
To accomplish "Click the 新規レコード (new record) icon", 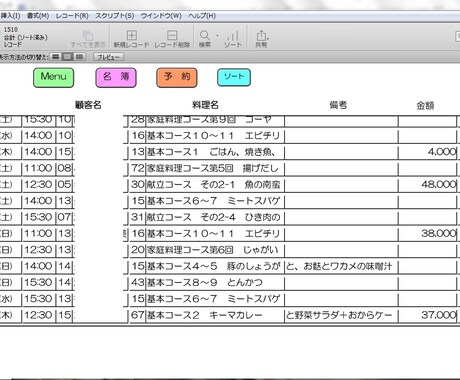I will tap(132, 35).
